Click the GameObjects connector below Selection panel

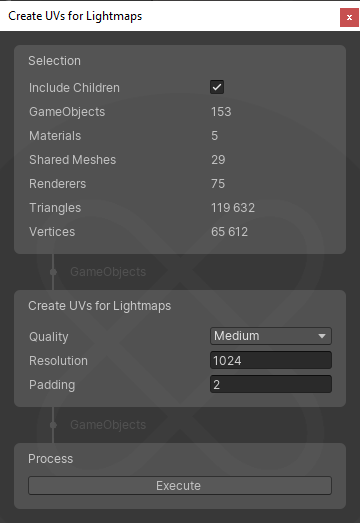[x=108, y=272]
